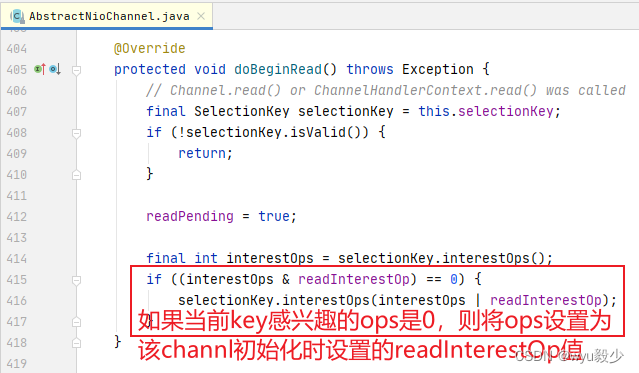The image size is (639, 373).
Task: Click the overridden-by gutter icon on line 405
Action: coord(55,69)
